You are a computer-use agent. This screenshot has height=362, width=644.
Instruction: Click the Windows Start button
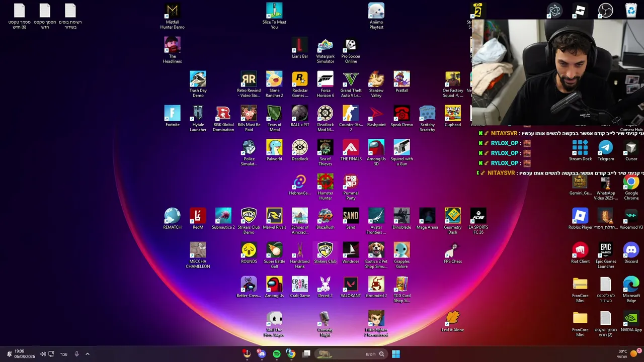coord(396,354)
